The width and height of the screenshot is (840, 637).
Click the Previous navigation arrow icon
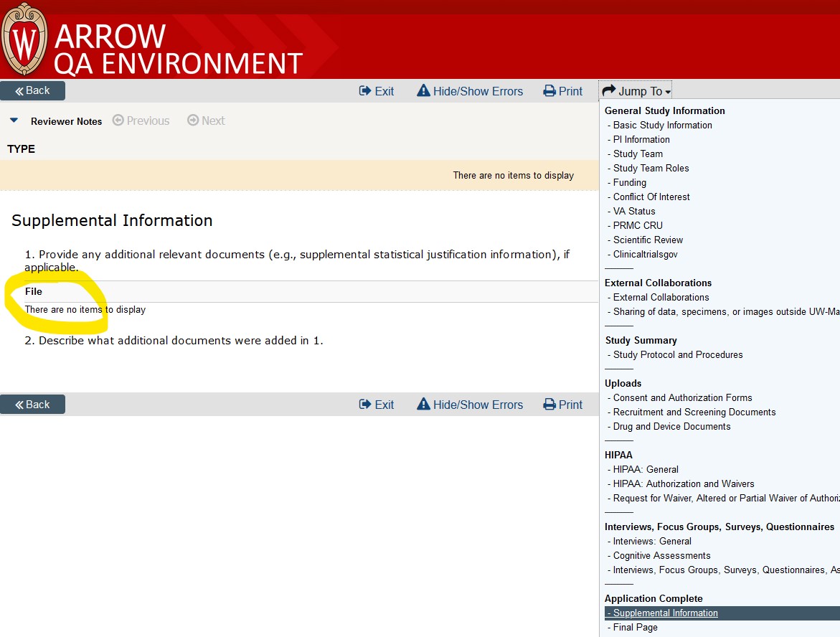click(117, 121)
